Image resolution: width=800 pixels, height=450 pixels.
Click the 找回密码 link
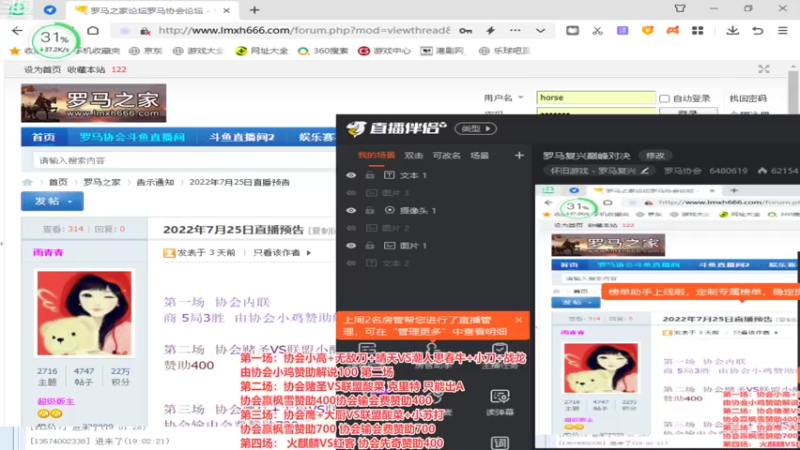pyautogui.click(x=748, y=98)
